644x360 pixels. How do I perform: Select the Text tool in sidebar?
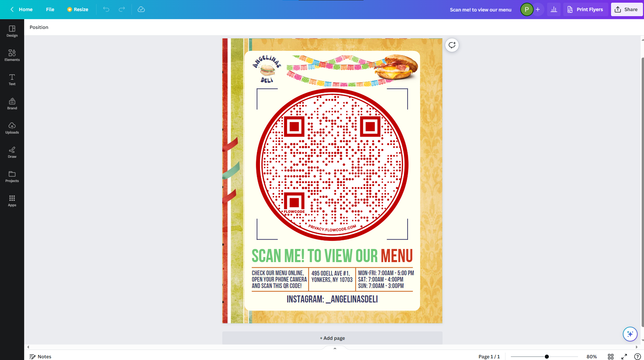tap(12, 79)
